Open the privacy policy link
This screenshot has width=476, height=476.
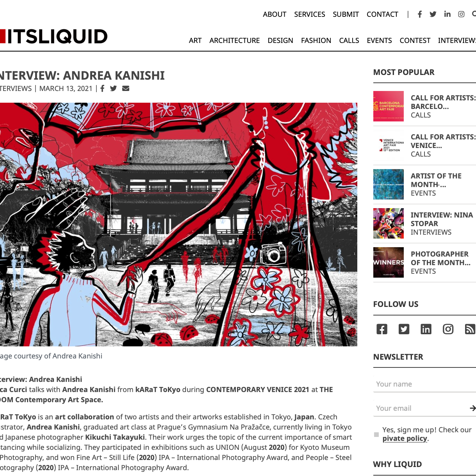point(405,439)
